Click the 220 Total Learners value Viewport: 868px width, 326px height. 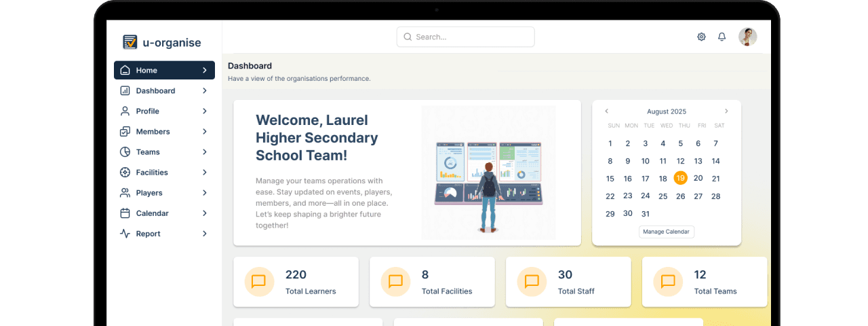coord(296,274)
